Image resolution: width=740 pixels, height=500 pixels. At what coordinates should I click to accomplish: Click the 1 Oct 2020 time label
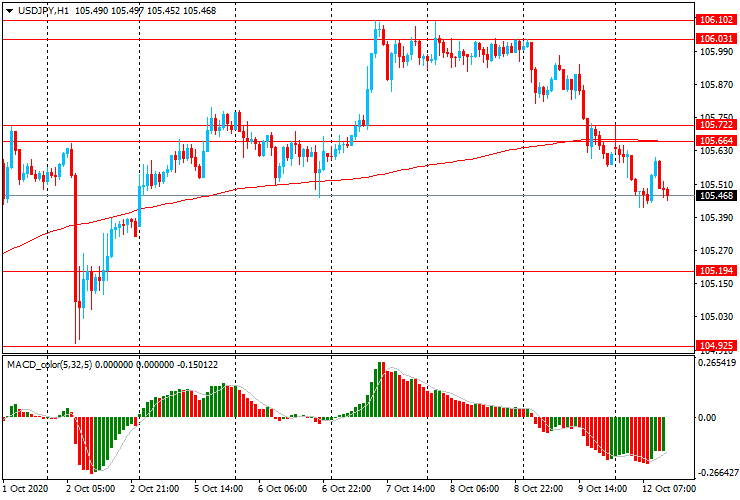click(x=25, y=489)
